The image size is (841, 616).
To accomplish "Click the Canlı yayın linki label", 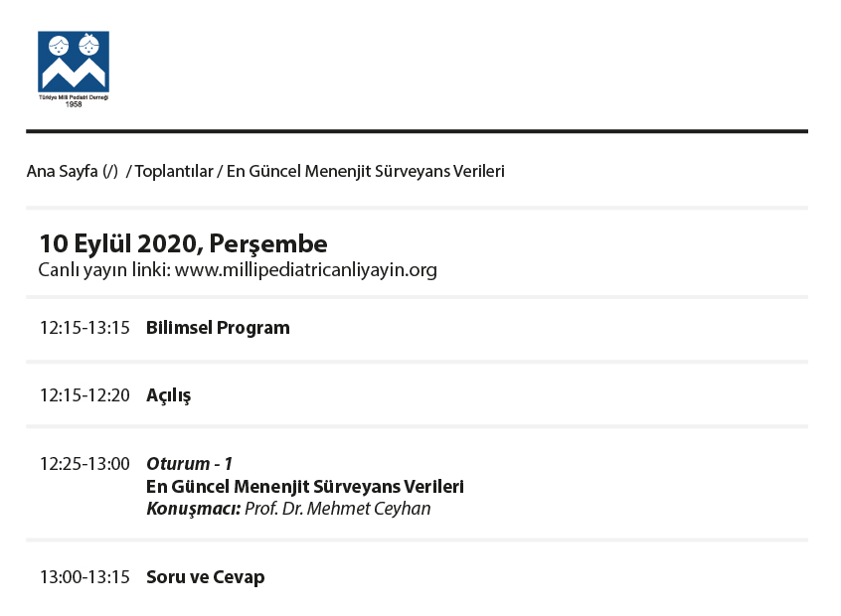I will click(x=104, y=269).
